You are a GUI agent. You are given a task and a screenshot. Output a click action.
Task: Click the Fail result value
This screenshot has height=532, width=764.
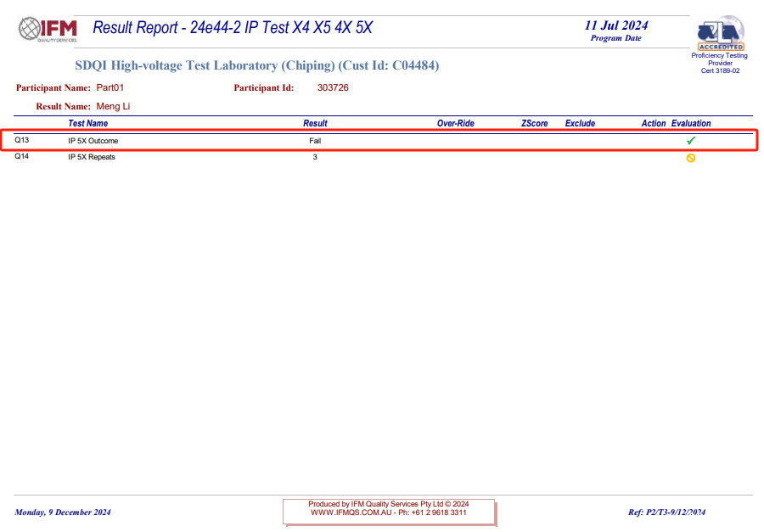click(315, 141)
